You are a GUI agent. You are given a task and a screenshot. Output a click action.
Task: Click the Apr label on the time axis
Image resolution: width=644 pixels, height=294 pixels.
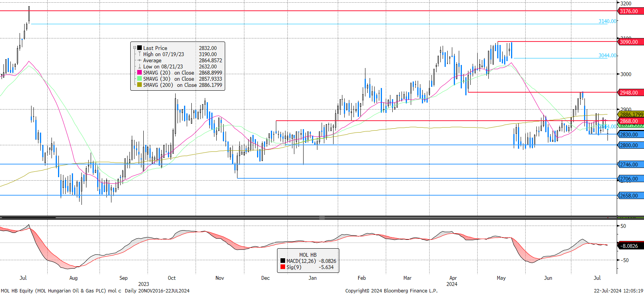453,278
